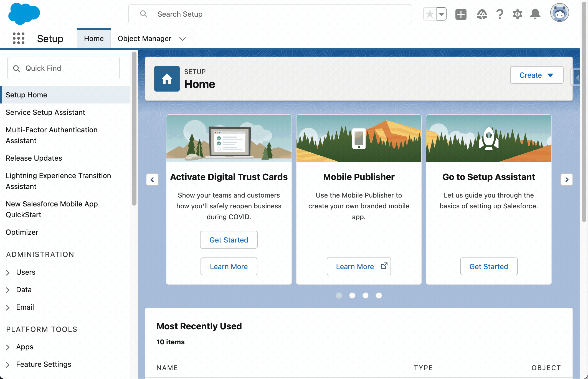The image size is (588, 379).
Task: Open the Trailhead hot air balloon icon
Action: tap(481, 14)
